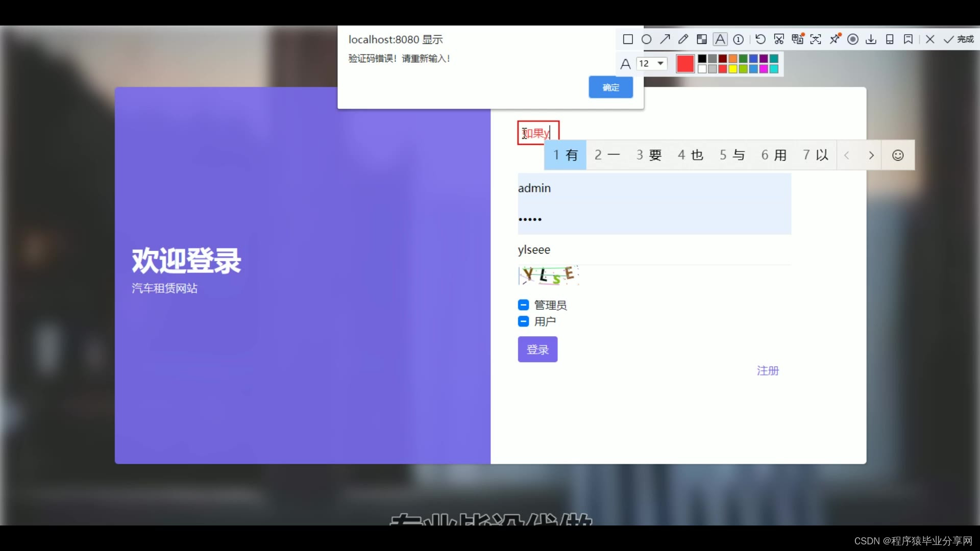
Task: Pick the pencil brush tool
Action: tap(683, 39)
